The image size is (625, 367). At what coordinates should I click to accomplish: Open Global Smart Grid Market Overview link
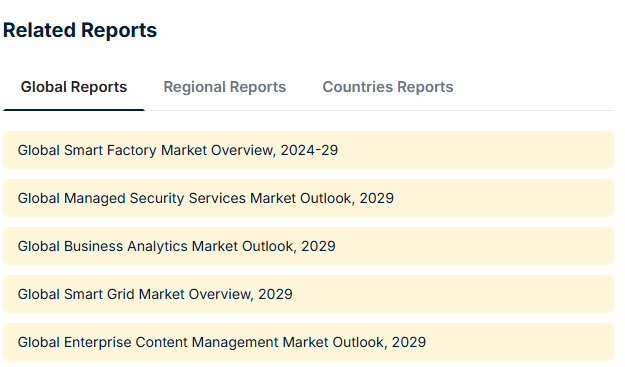(x=155, y=294)
